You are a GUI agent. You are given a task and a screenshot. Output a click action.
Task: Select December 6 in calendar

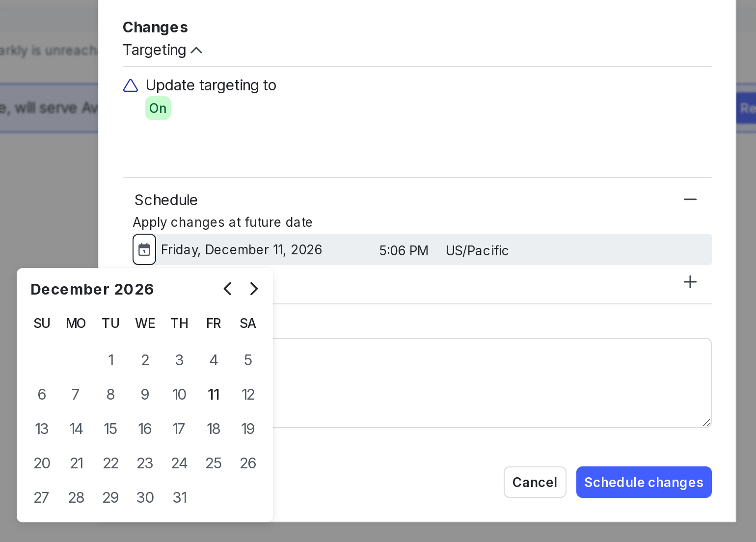(x=42, y=395)
